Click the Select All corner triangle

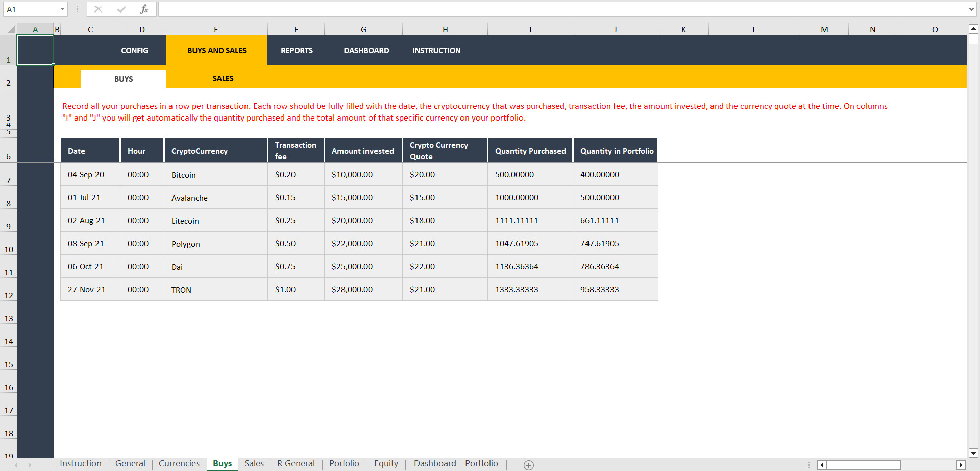click(10, 29)
